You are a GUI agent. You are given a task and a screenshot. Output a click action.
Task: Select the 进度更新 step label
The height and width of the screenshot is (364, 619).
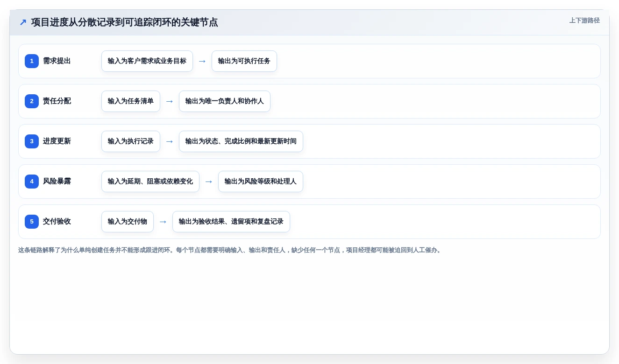(57, 141)
